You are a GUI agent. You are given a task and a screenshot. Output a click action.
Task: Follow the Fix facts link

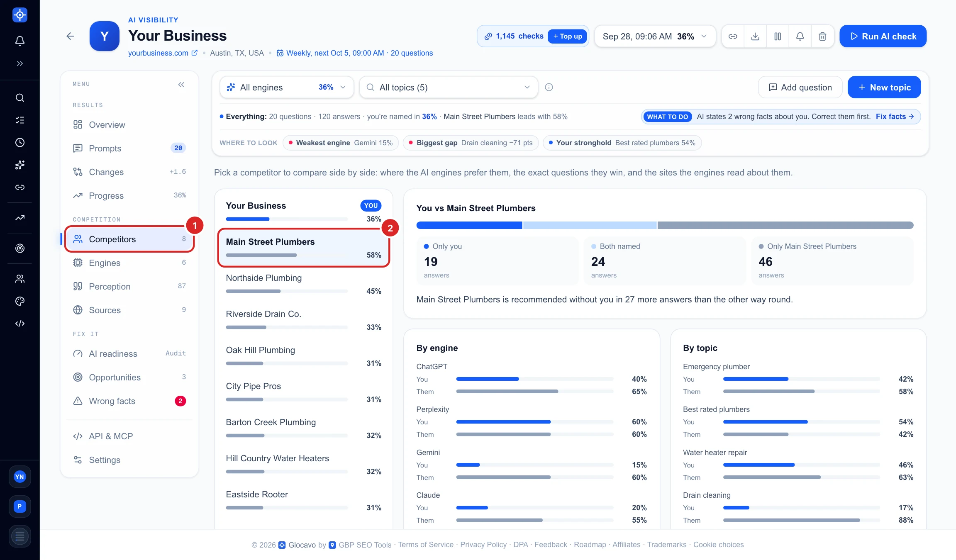[x=895, y=117]
